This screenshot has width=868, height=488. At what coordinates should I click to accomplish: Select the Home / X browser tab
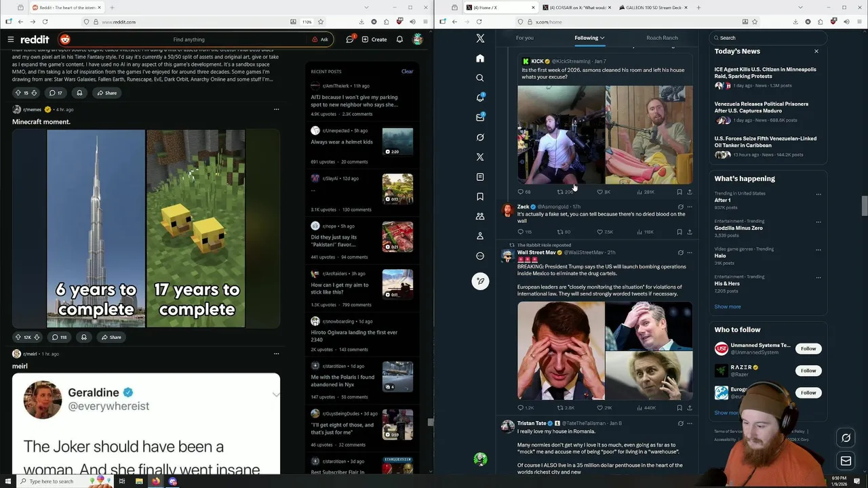[x=500, y=7]
